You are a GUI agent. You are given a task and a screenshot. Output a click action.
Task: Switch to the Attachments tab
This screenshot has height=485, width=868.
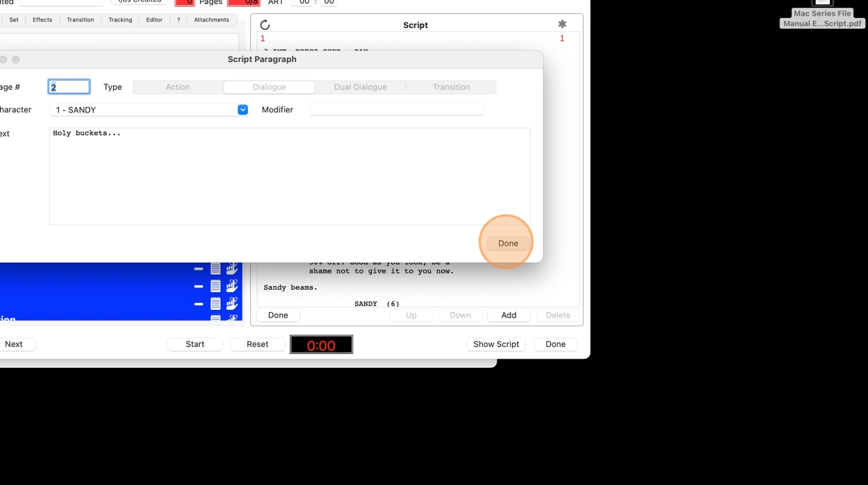click(x=212, y=20)
